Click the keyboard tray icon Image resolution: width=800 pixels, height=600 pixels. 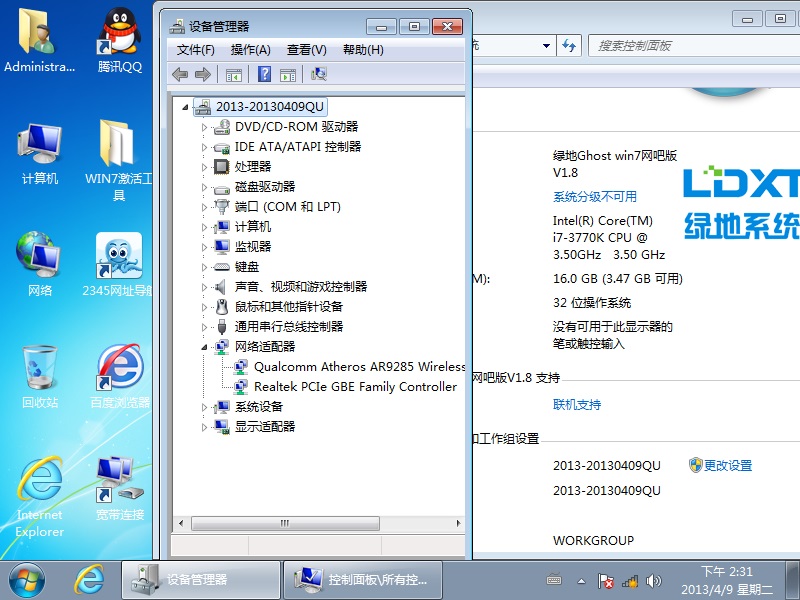[554, 580]
